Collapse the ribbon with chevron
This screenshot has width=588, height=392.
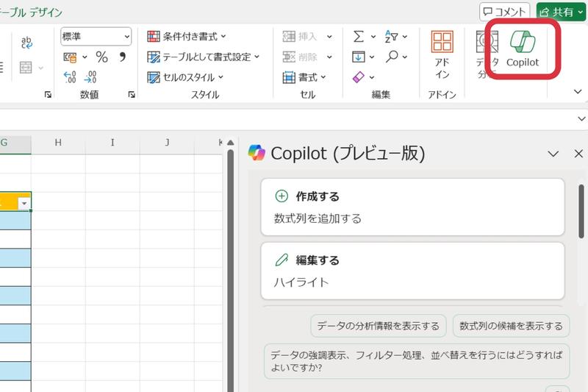tap(578, 91)
